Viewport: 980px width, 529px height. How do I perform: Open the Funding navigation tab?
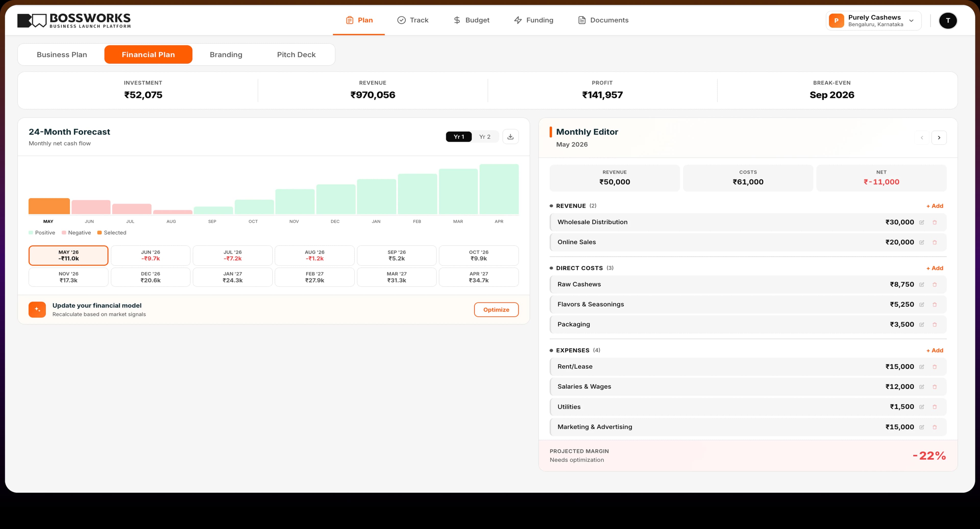tap(533, 20)
